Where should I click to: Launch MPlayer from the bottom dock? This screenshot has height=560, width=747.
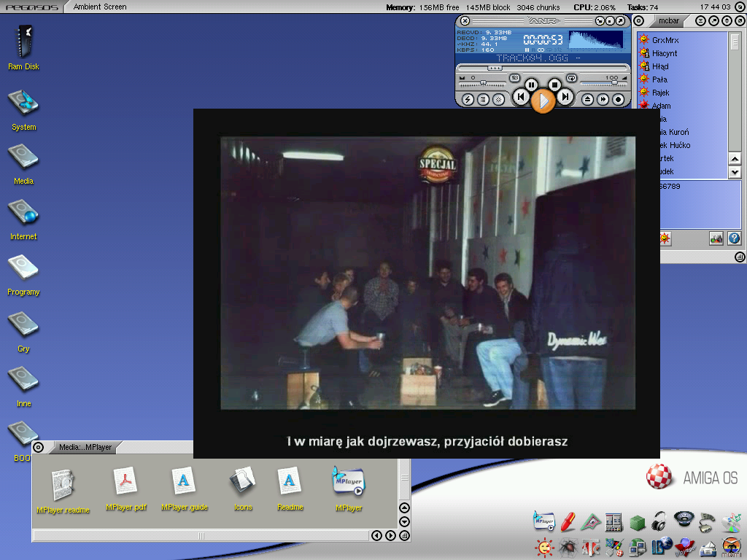point(544,521)
